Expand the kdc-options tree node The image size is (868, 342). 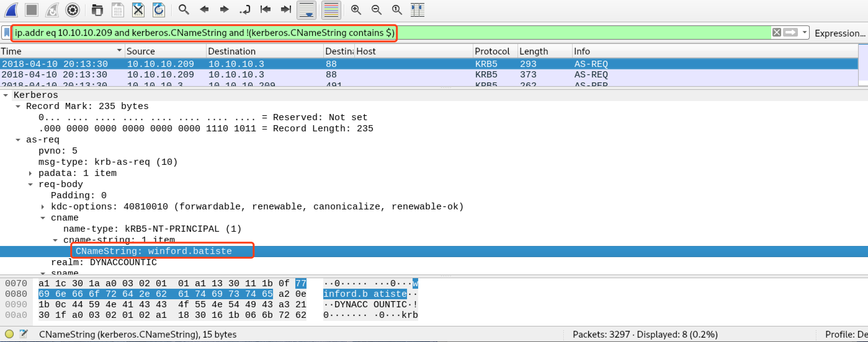[x=43, y=206]
